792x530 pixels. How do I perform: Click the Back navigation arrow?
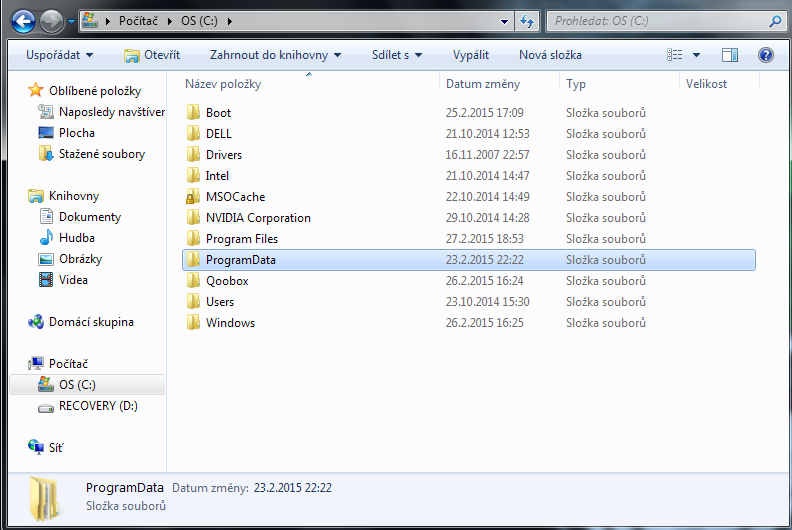(x=23, y=22)
